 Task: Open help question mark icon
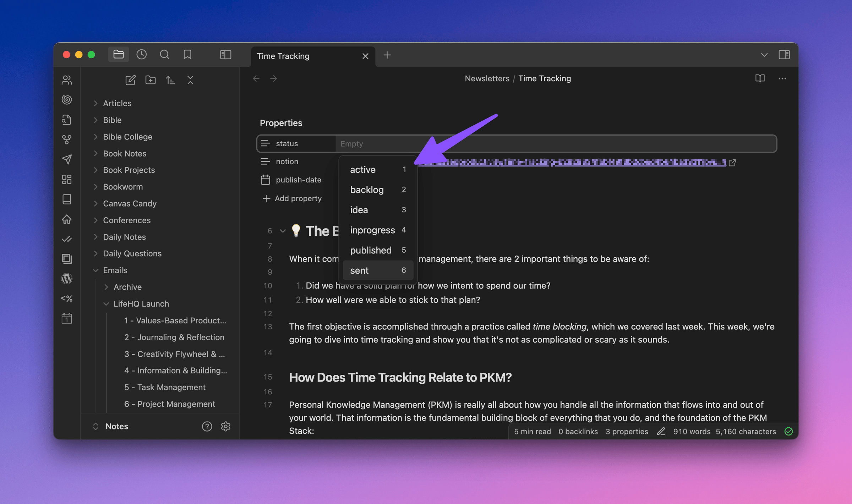[x=207, y=426]
